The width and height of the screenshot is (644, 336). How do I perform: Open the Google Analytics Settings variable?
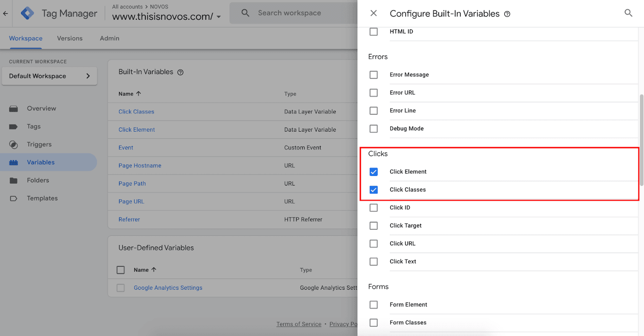click(x=168, y=287)
